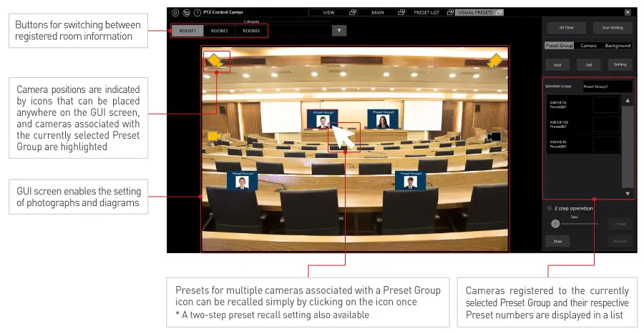Select the yellow camera icon on left wall
Viewport: 644px width, 334px height.
click(x=214, y=136)
